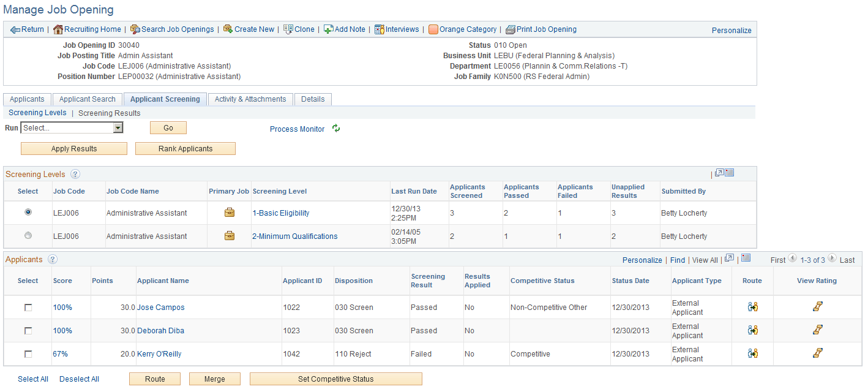Click the Set Competitive Status button
Viewport: 868px width, 389px height.
[x=335, y=379]
